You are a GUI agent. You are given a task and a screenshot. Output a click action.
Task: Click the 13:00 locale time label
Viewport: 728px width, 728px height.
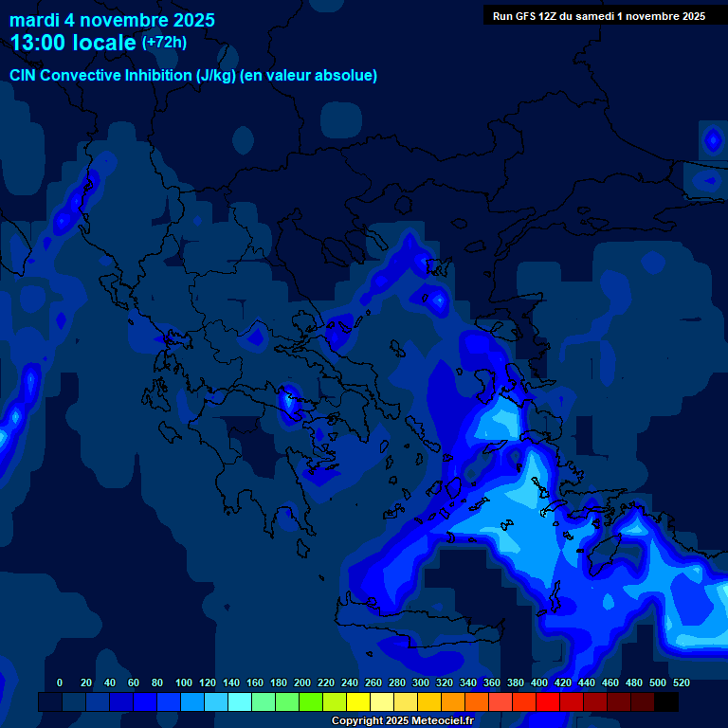coord(73,44)
